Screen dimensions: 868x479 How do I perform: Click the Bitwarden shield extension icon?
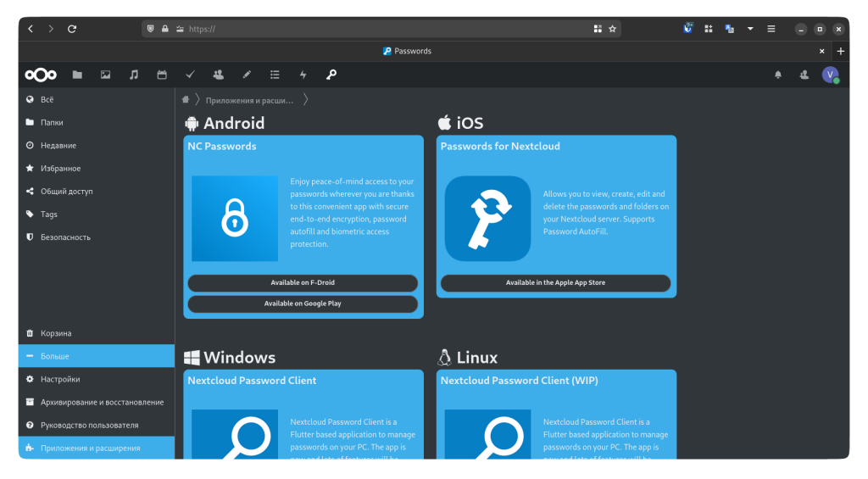coord(687,28)
